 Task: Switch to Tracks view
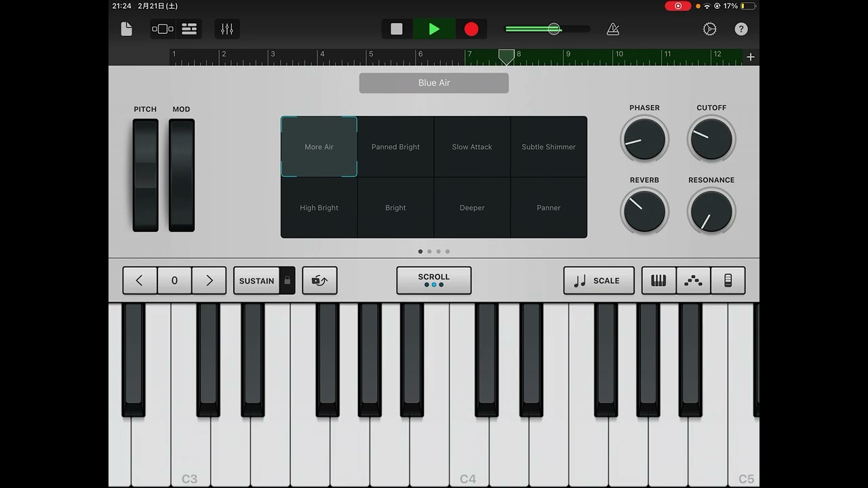tap(189, 29)
